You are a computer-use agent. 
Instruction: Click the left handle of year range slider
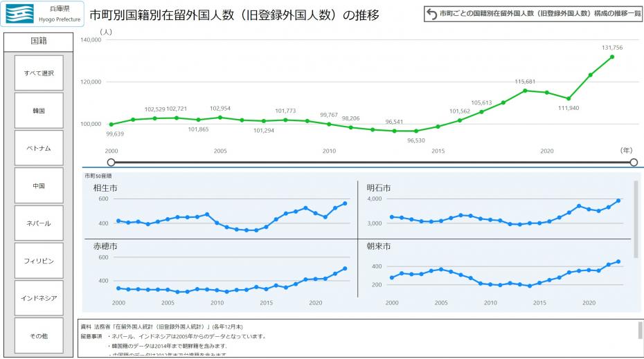[x=111, y=163]
